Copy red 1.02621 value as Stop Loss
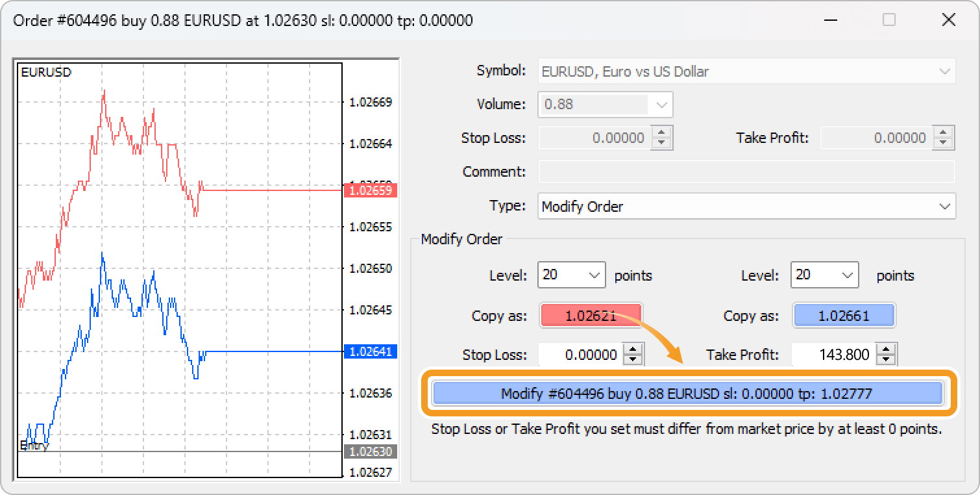This screenshot has width=980, height=495. 590,316
